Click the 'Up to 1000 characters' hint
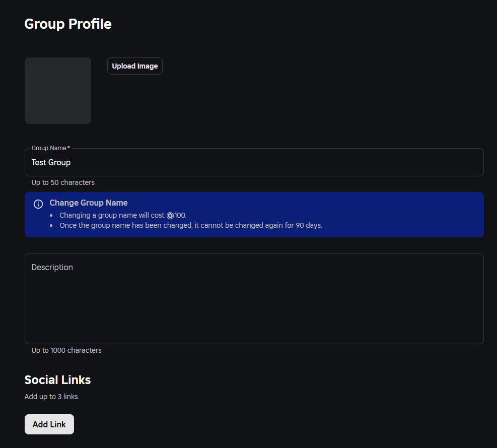The image size is (497, 448). click(66, 350)
